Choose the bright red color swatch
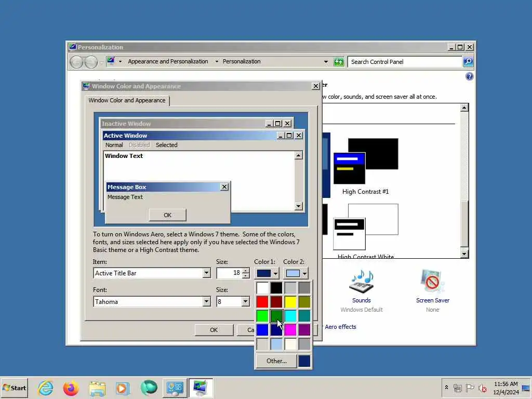This screenshot has width=532, height=399. pyautogui.click(x=262, y=302)
